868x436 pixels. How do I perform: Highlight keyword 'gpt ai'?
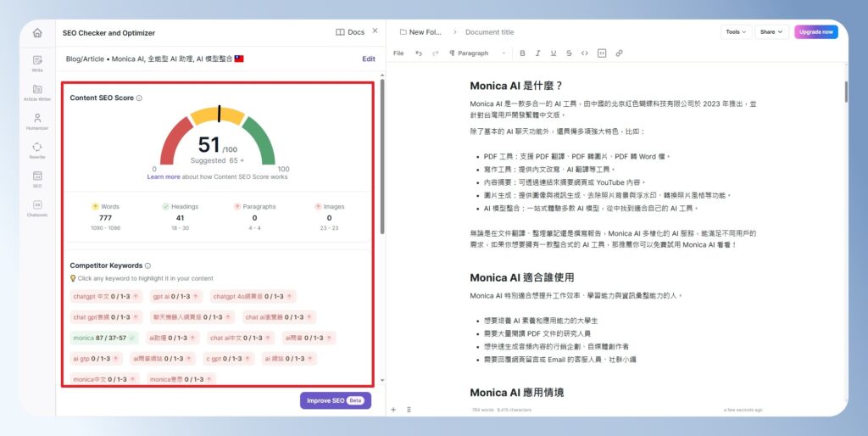[x=176, y=296]
